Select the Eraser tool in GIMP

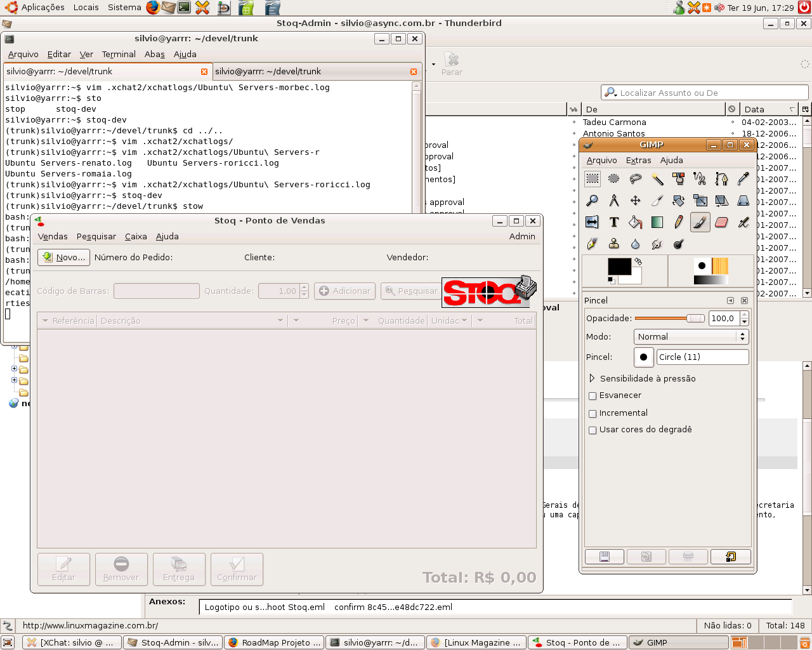click(x=721, y=222)
